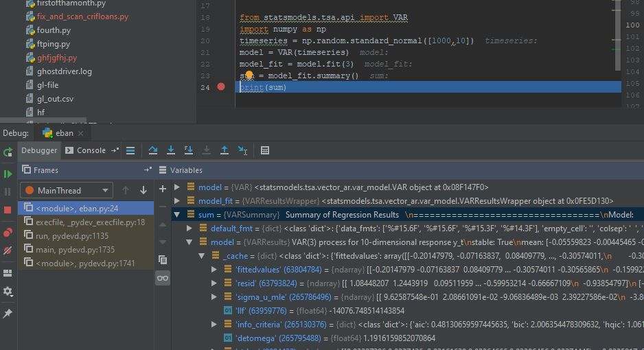The image size is (644, 350).
Task: Remove the breakpoint on line 24
Action: (x=221, y=87)
